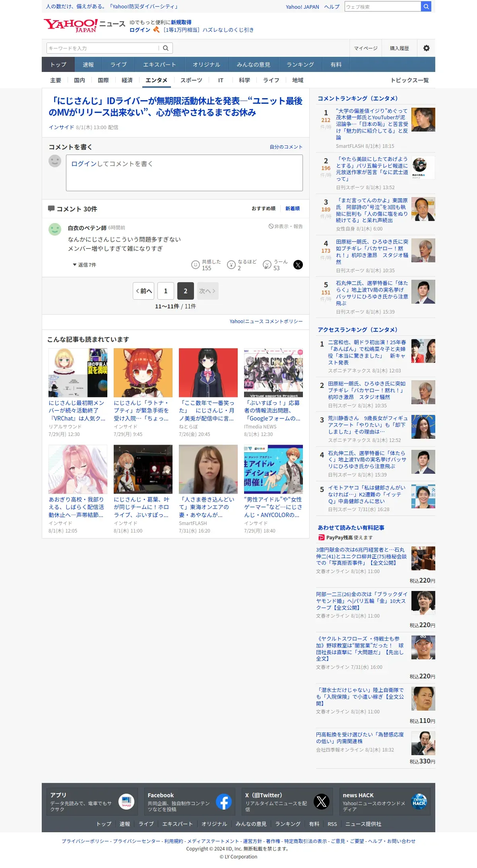Click the なるほど reaction icon
Viewport: 477px width, 868px height.
point(231,265)
